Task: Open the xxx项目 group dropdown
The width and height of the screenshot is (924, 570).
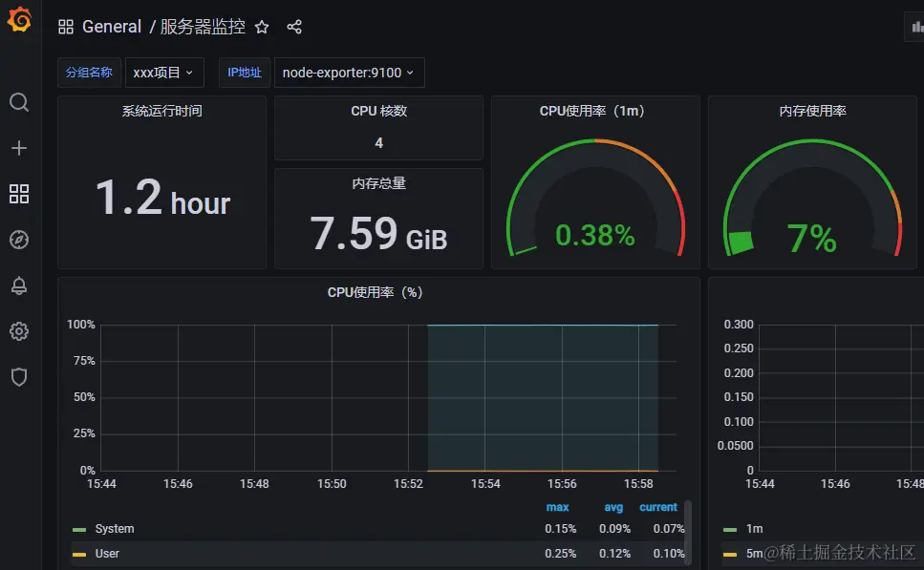Action: pyautogui.click(x=164, y=73)
